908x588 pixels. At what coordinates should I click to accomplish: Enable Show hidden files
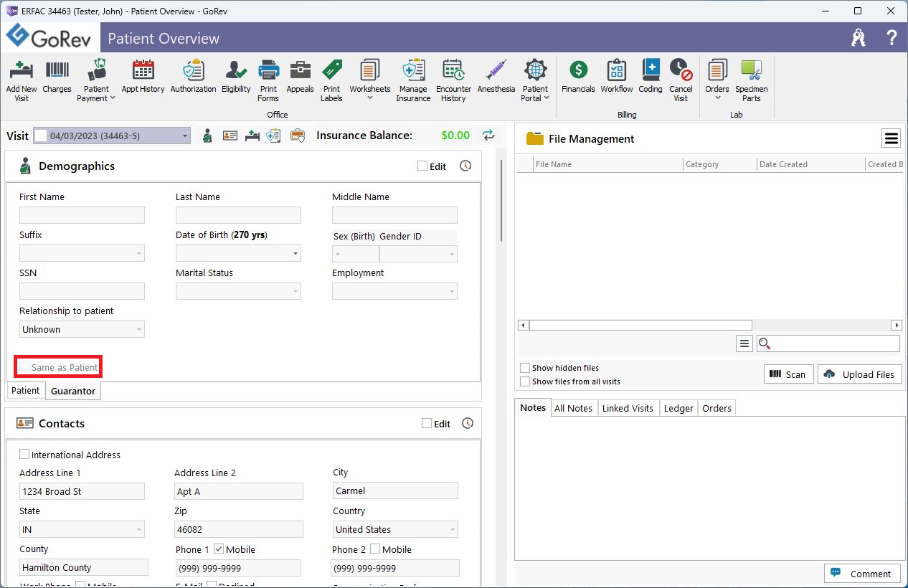pos(525,368)
